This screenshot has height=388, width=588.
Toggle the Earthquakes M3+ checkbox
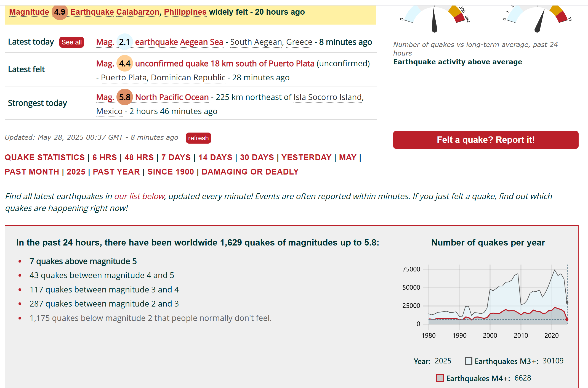pyautogui.click(x=468, y=361)
